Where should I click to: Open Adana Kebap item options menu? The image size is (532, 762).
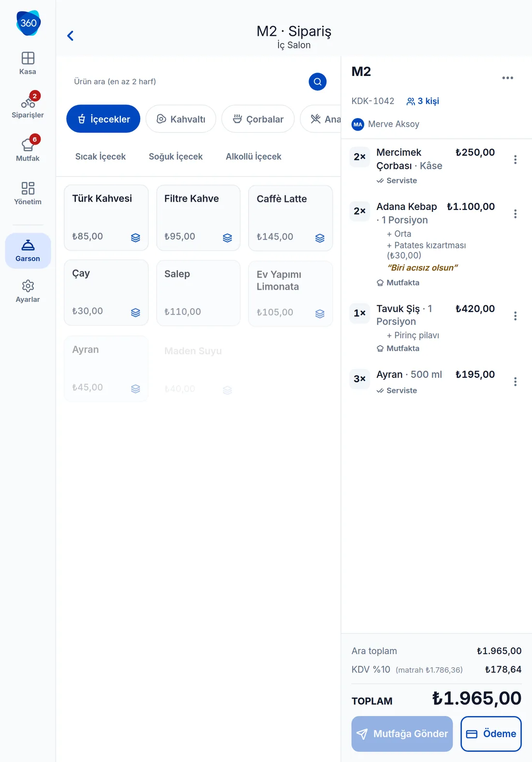tap(516, 214)
